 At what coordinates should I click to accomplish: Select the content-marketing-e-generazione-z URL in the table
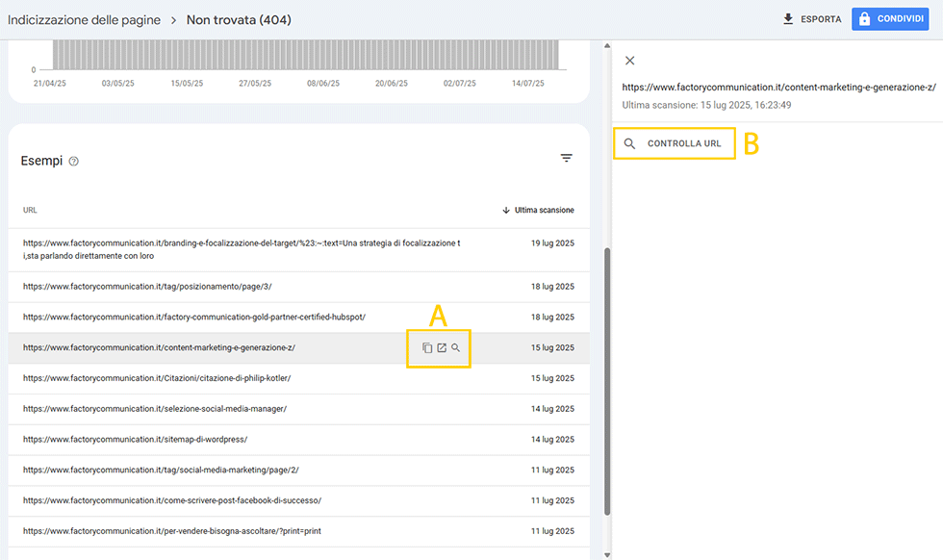pyautogui.click(x=159, y=347)
